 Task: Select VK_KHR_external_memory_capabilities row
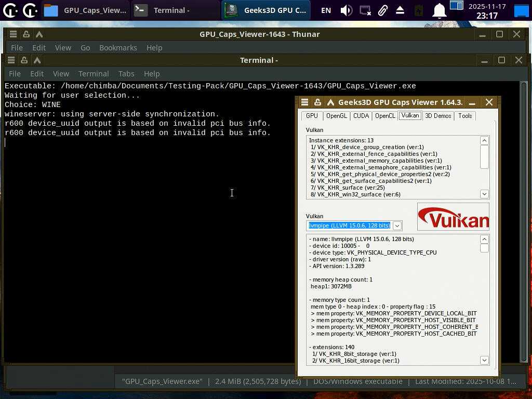click(376, 161)
